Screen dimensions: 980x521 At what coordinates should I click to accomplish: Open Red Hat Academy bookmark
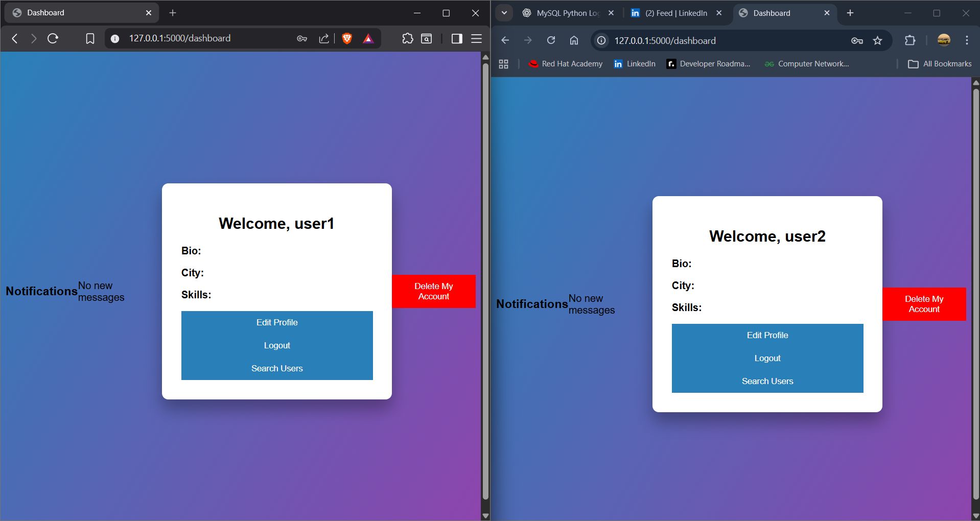pyautogui.click(x=566, y=64)
